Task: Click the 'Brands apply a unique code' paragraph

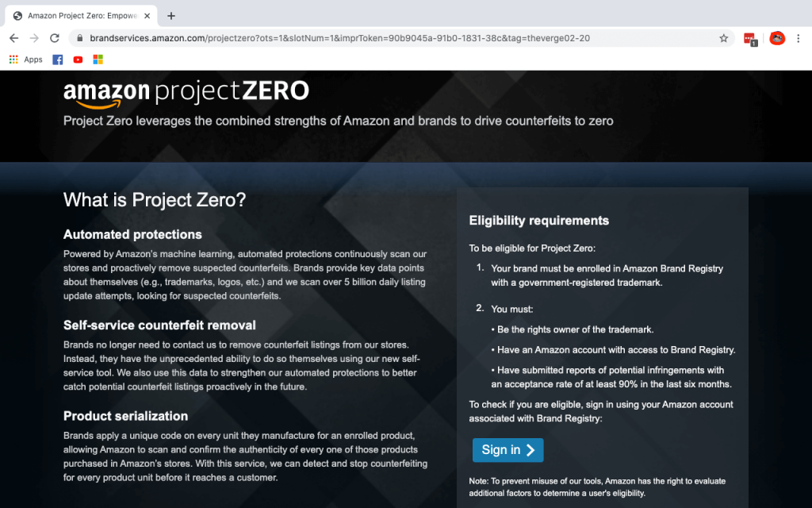Action: [x=246, y=456]
